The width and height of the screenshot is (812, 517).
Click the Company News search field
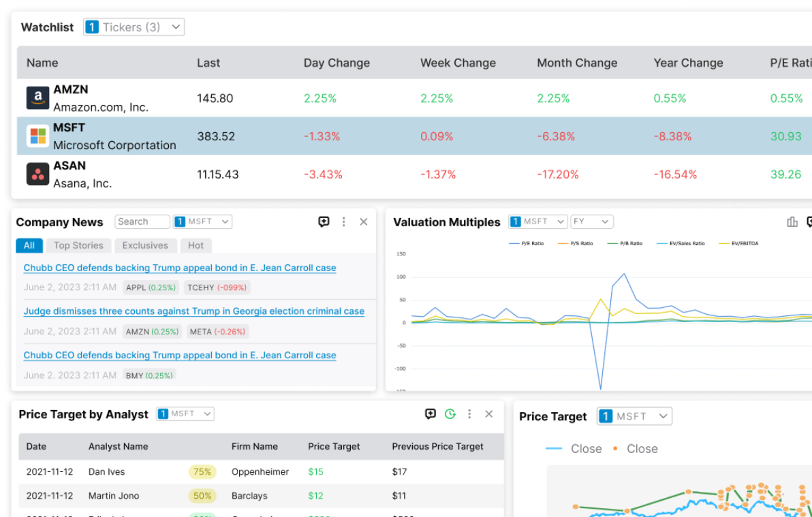(x=142, y=222)
